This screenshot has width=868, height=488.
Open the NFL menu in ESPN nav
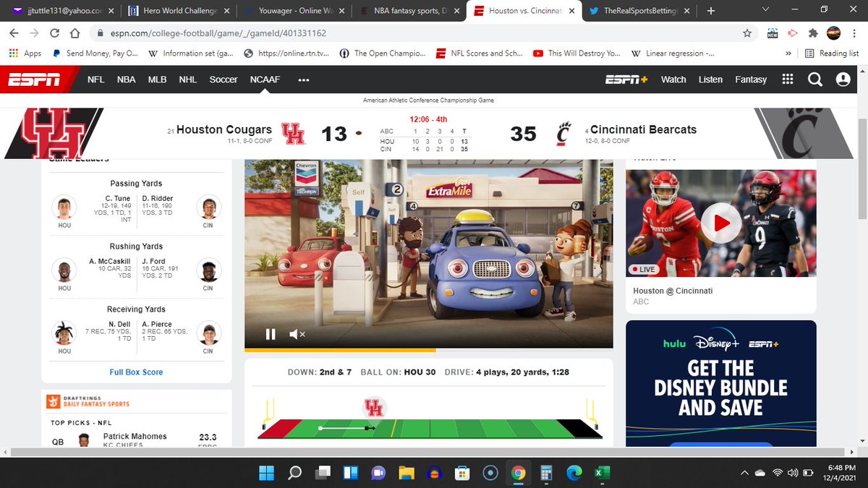[96, 80]
